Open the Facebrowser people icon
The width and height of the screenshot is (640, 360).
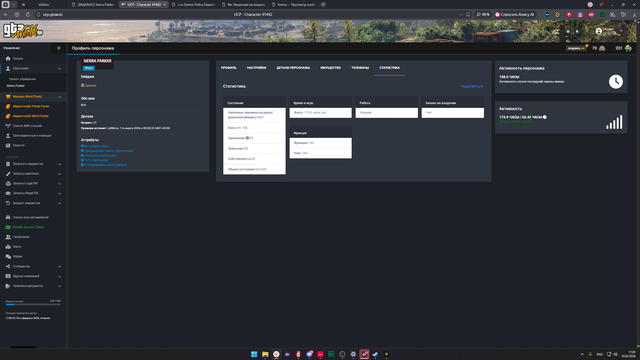tap(8, 237)
